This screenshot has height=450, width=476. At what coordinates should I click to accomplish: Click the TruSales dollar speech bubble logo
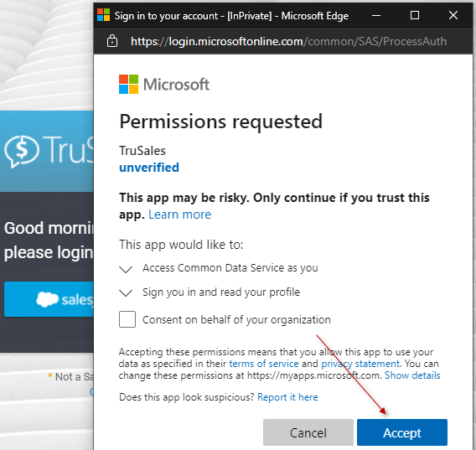(x=22, y=150)
